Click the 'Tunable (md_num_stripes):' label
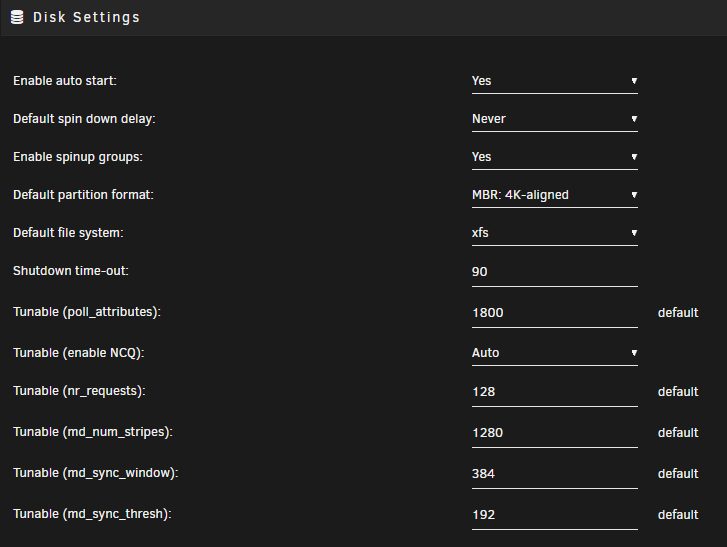Screen dimensions: 727x547 tap(93, 433)
